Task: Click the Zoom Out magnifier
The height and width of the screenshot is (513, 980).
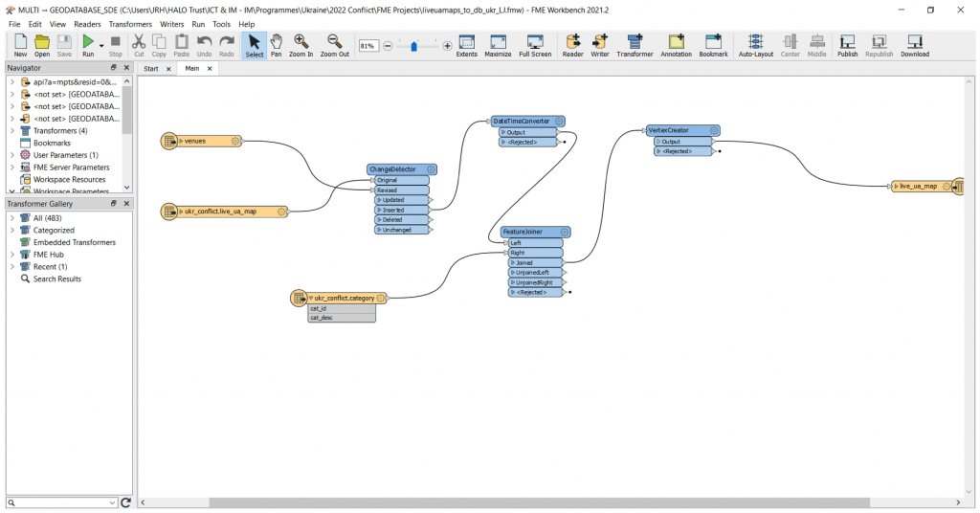Action: pos(334,45)
